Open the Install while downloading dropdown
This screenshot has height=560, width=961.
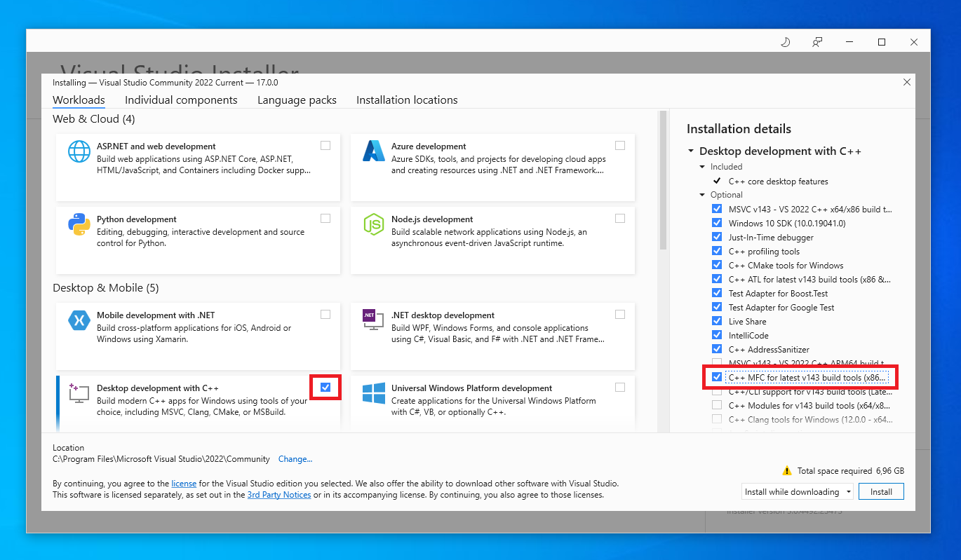pyautogui.click(x=798, y=491)
